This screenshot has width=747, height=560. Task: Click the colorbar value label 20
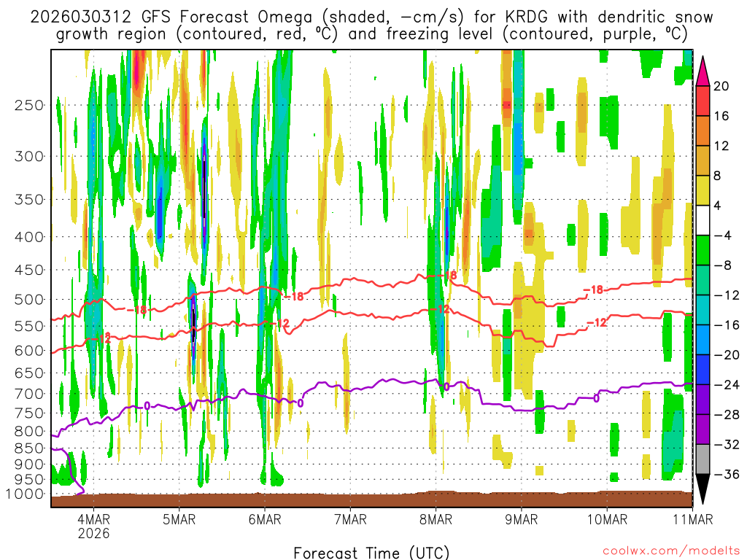[721, 86]
